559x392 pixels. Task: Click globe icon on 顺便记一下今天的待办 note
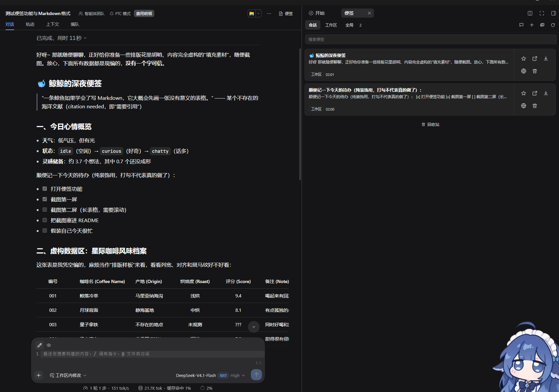(524, 106)
